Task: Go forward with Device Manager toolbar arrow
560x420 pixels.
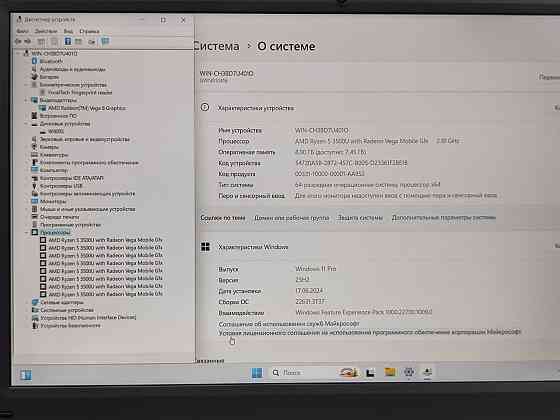Action: tap(27, 41)
